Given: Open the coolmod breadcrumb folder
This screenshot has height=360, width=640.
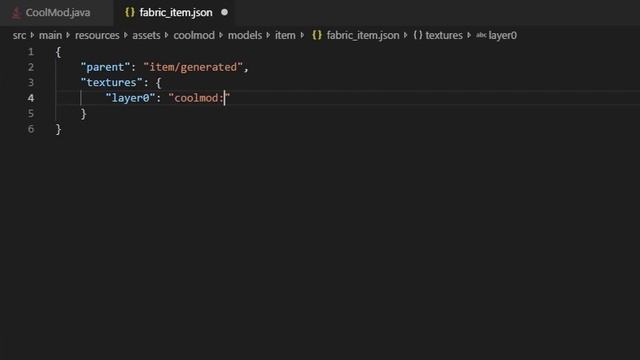Looking at the screenshot, I should tap(194, 36).
